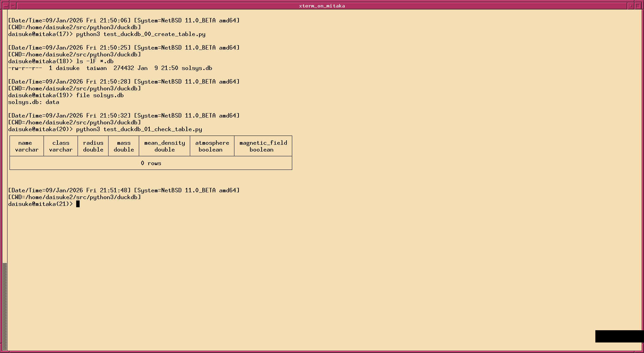Viewport: 644px width, 353px height.
Task: Click the 0 rows cell of the table
Action: click(x=151, y=163)
